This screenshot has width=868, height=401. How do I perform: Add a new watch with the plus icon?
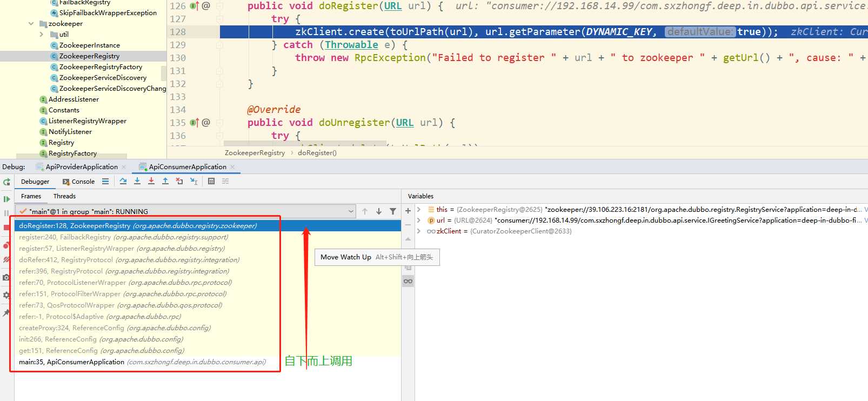point(408,211)
